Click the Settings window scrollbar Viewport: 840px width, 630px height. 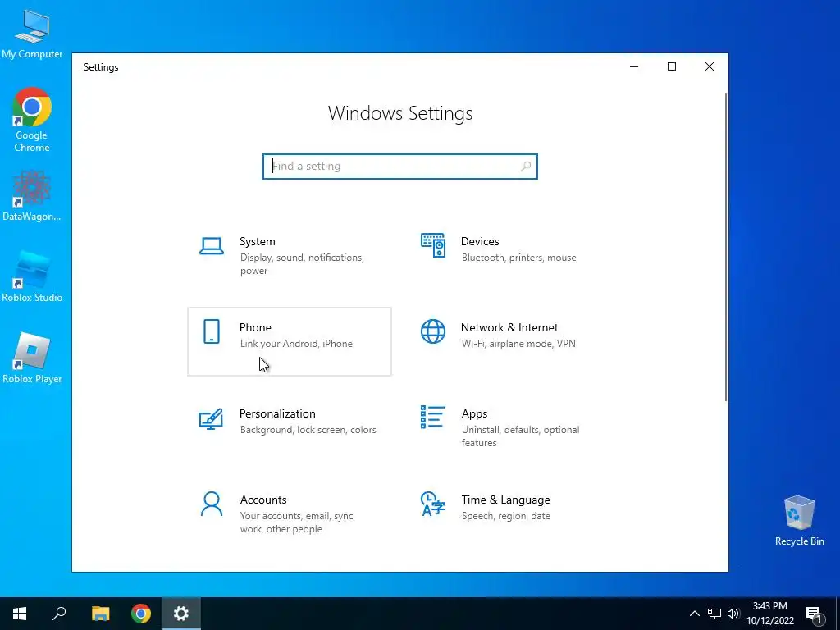tap(726, 246)
